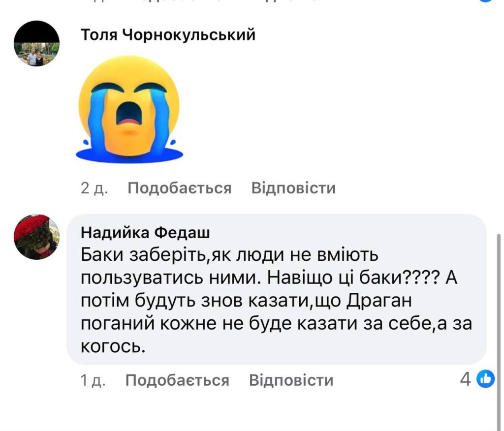
Task: Click the phrase 'Навіщо ці баки????'
Action: pyautogui.click(x=351, y=279)
